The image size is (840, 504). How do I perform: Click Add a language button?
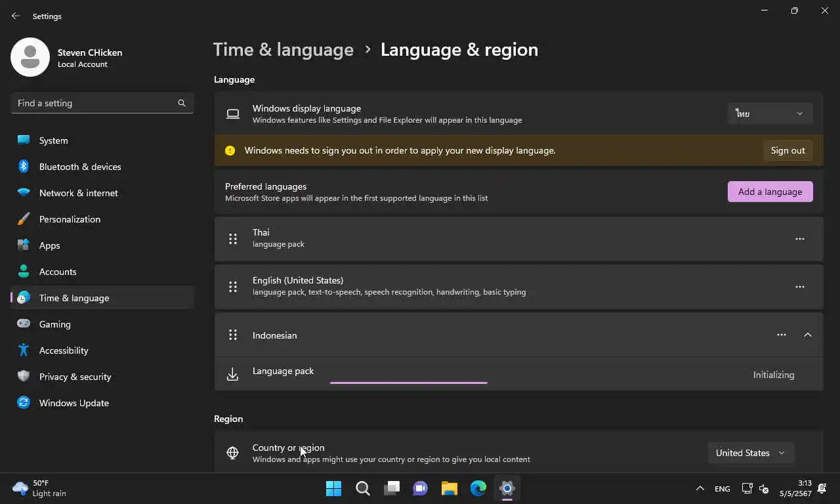click(x=770, y=192)
